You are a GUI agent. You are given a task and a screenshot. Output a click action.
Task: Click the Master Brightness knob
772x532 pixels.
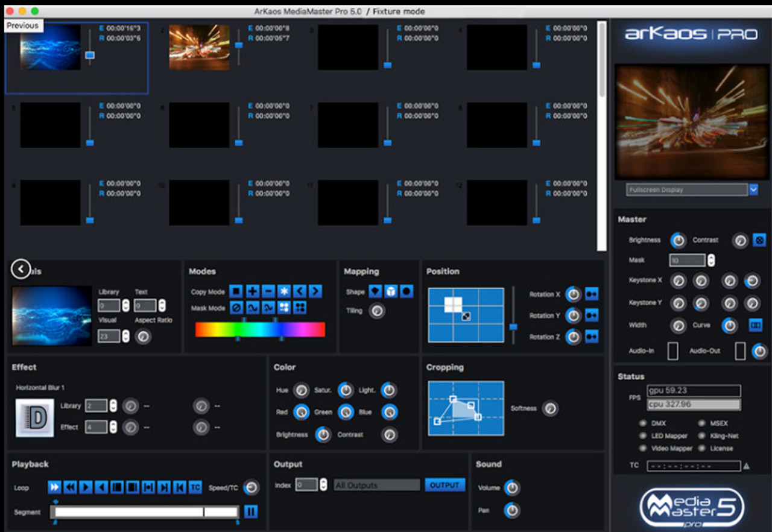click(678, 240)
